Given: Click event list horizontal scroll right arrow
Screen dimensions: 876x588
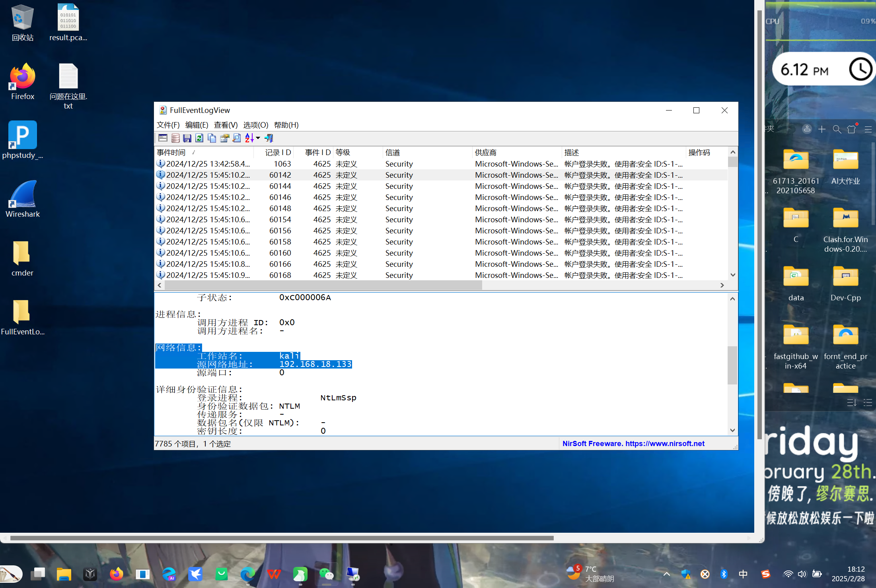Looking at the screenshot, I should click(x=722, y=285).
